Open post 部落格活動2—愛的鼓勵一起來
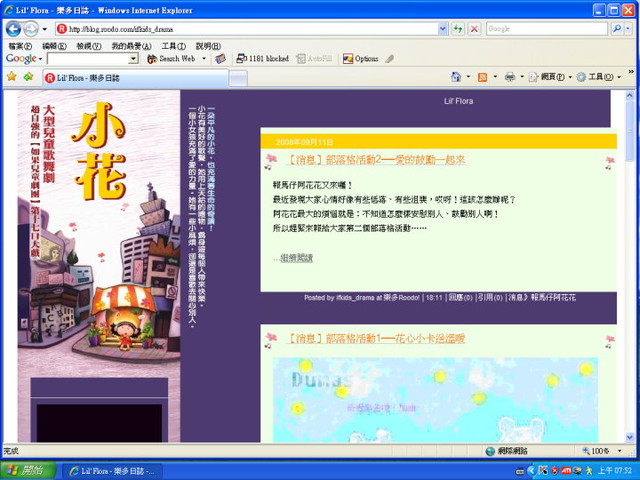The image size is (640, 480). (x=376, y=160)
